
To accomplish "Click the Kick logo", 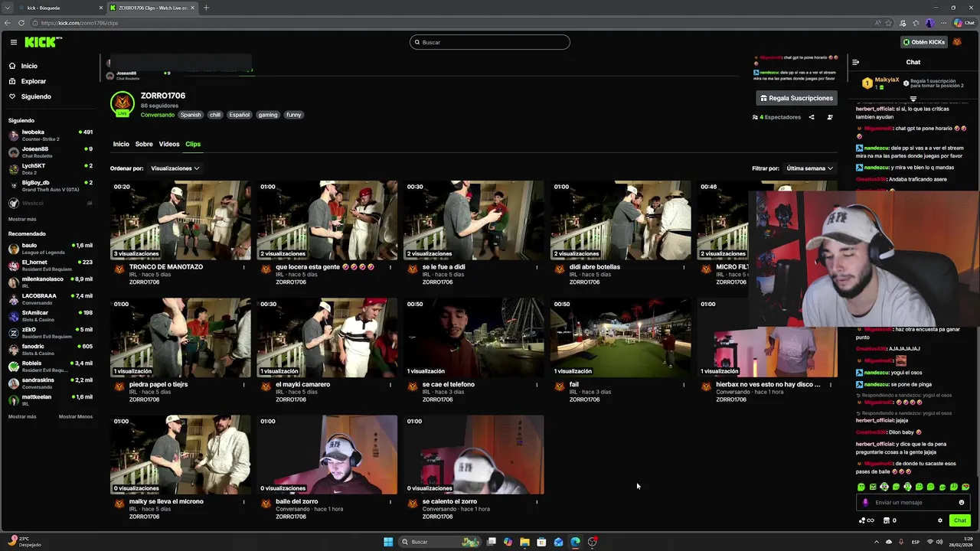I will 43,42.
